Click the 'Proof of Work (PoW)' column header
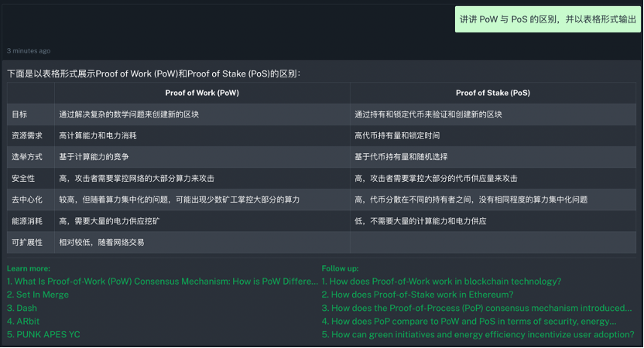This screenshot has width=644, height=348. (202, 93)
